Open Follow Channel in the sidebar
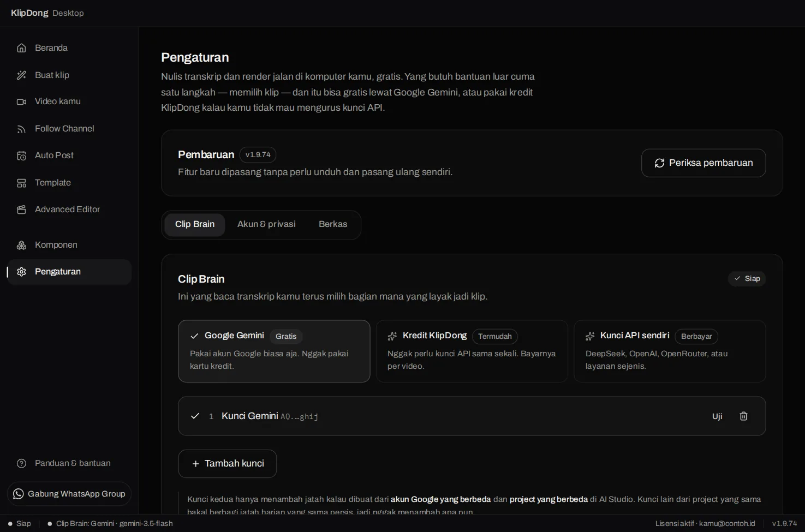 click(x=69, y=129)
